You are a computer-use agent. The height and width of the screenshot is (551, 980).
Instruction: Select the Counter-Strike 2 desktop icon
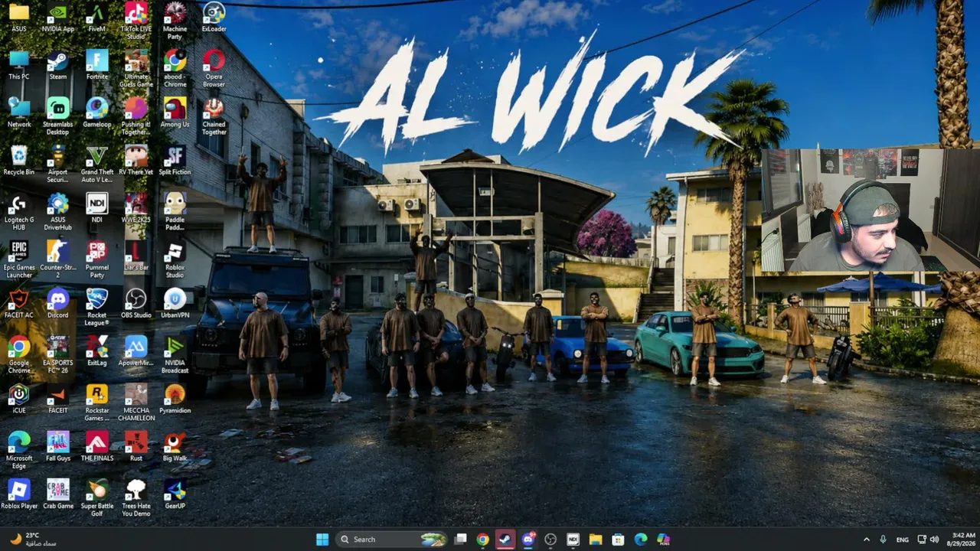[58, 259]
